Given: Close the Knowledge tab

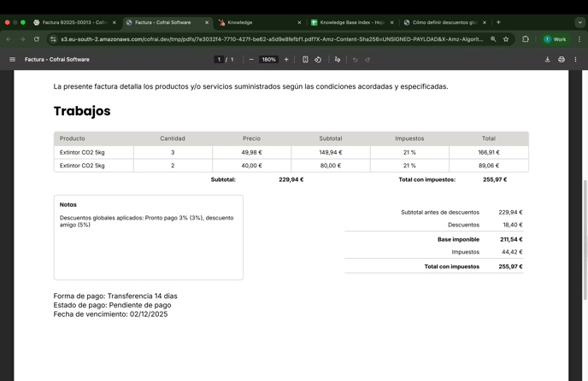Looking at the screenshot, I should 299,22.
